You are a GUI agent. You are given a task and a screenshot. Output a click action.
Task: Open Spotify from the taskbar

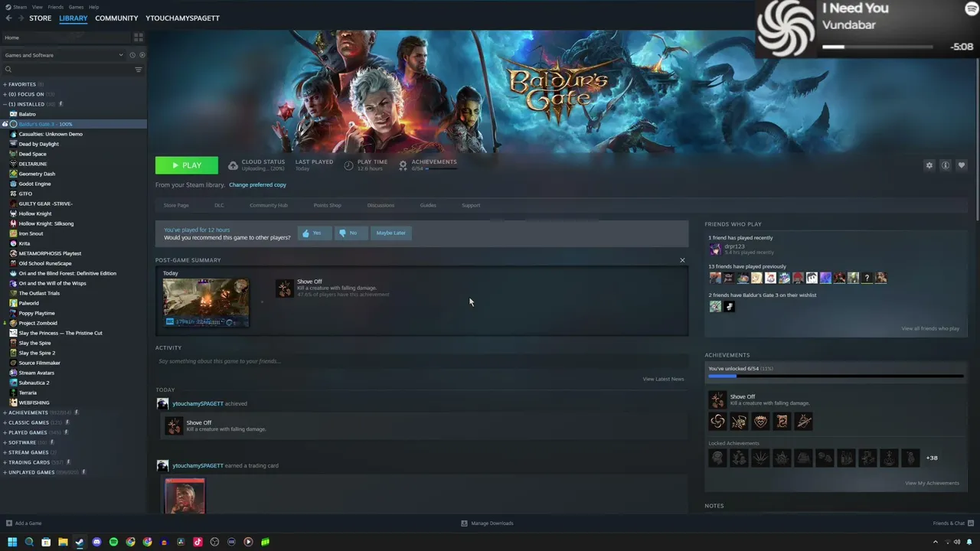pyautogui.click(x=113, y=542)
